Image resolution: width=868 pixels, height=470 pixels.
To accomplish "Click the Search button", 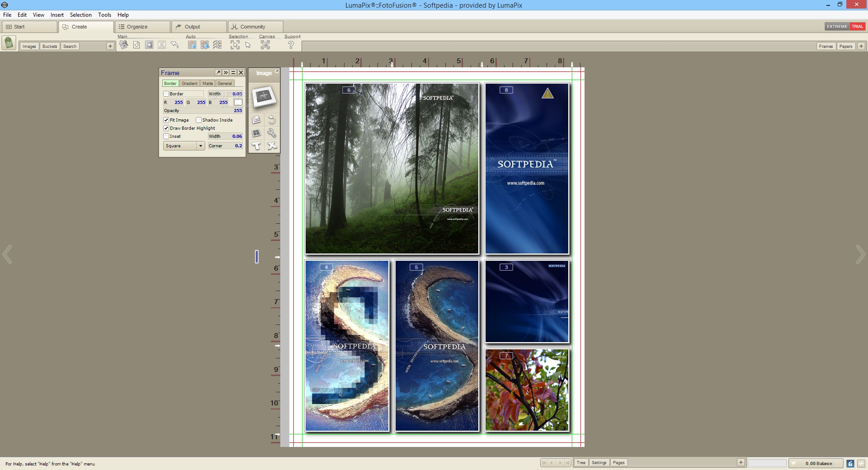I will [x=70, y=47].
